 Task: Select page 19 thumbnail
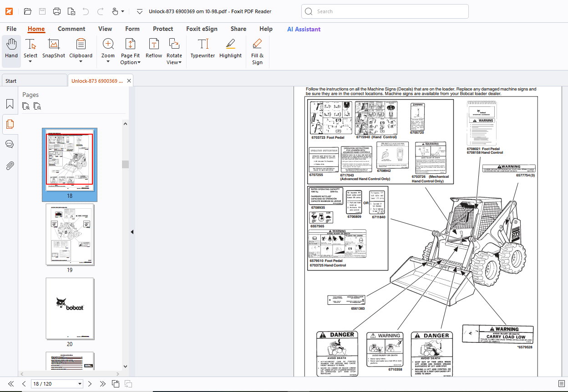coord(70,234)
